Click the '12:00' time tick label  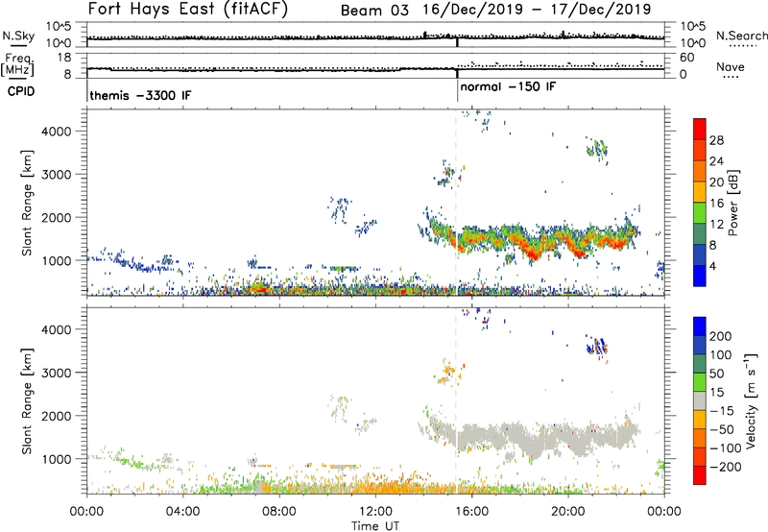375,511
